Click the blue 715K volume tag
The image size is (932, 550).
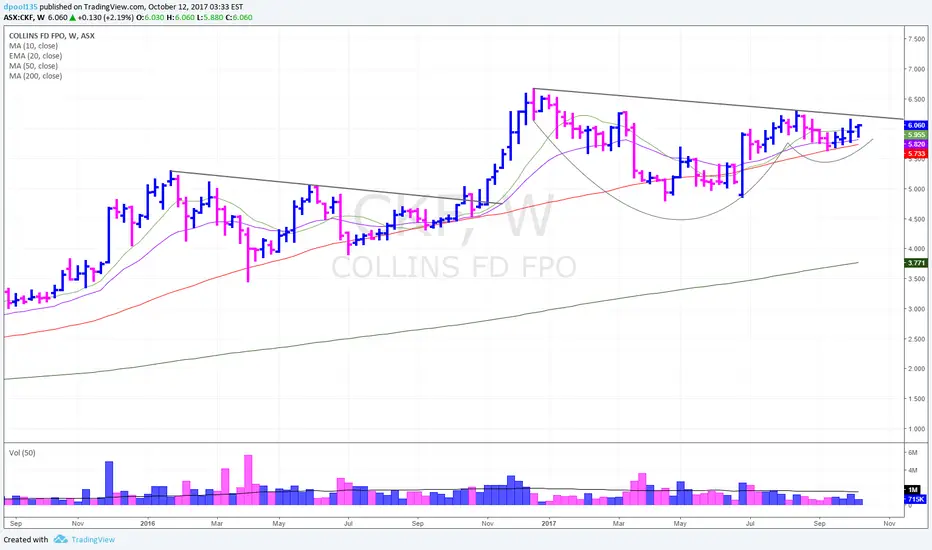[915, 499]
